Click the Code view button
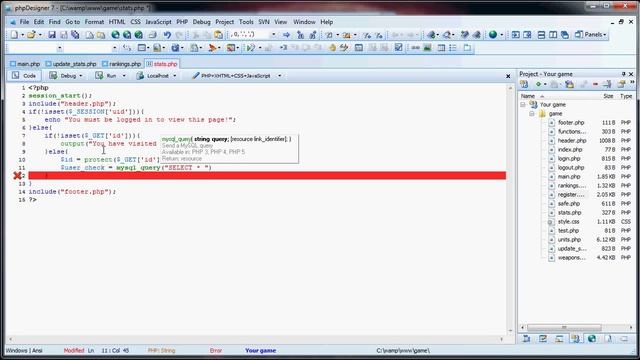The width and height of the screenshot is (640, 360). click(24, 76)
